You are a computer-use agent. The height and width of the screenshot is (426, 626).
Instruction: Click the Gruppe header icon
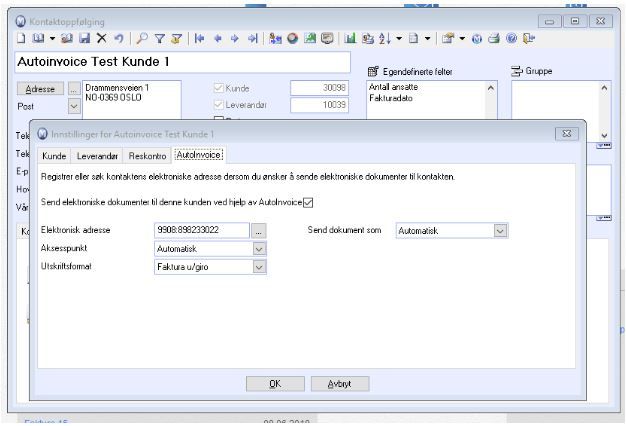517,71
